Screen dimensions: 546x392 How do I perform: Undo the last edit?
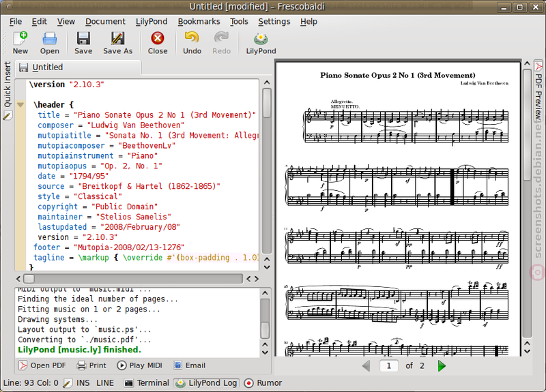pyautogui.click(x=192, y=43)
